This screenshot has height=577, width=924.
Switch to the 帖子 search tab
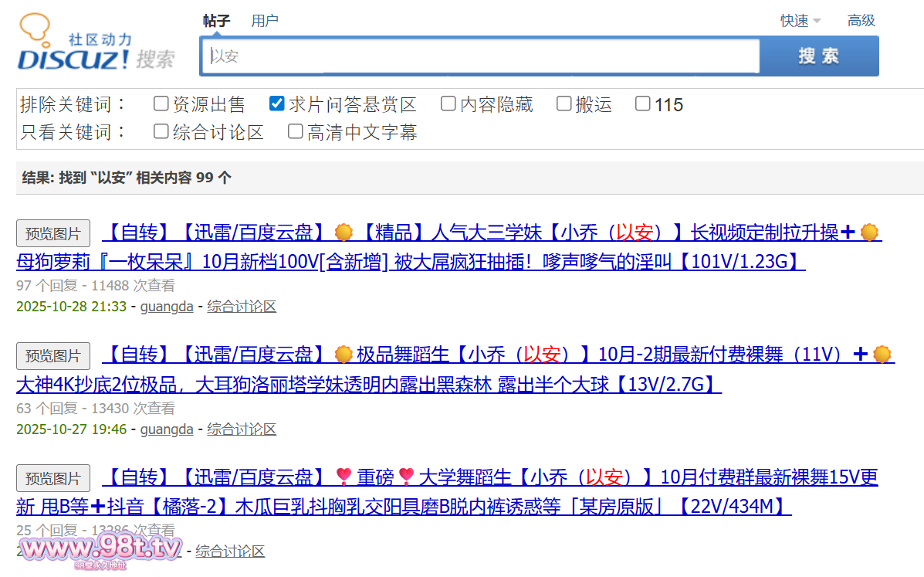click(x=216, y=21)
